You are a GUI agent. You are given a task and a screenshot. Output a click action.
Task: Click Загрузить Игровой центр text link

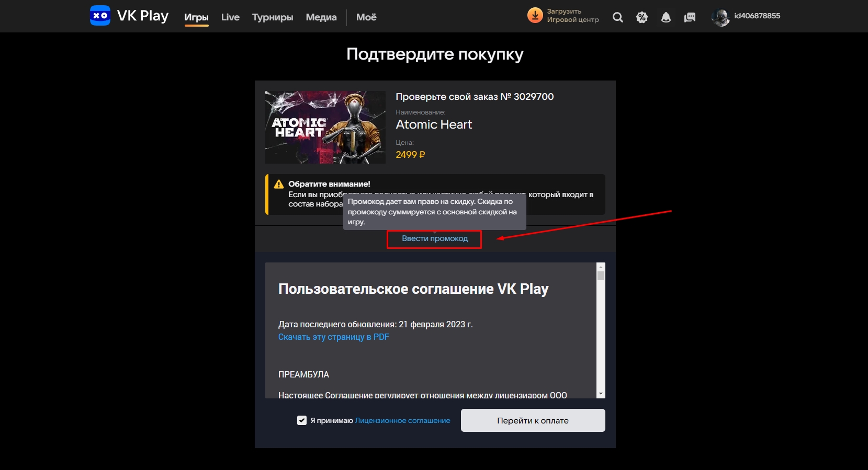coord(573,16)
